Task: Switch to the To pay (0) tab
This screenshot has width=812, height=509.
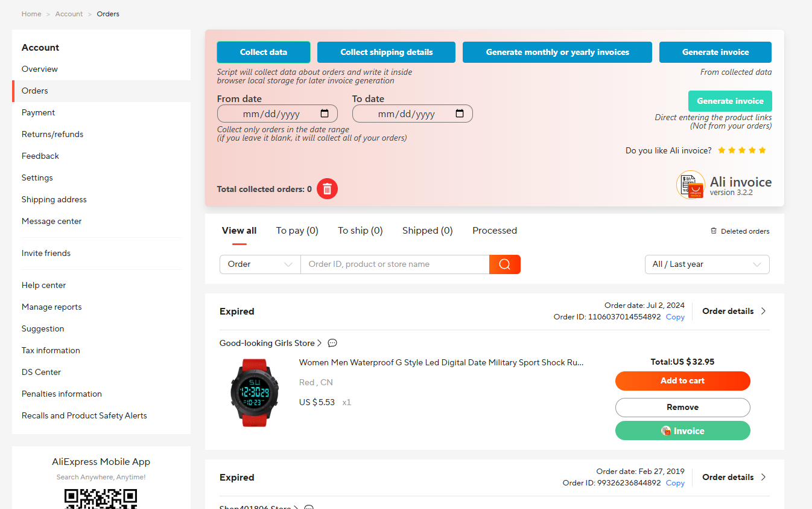Action: click(297, 231)
